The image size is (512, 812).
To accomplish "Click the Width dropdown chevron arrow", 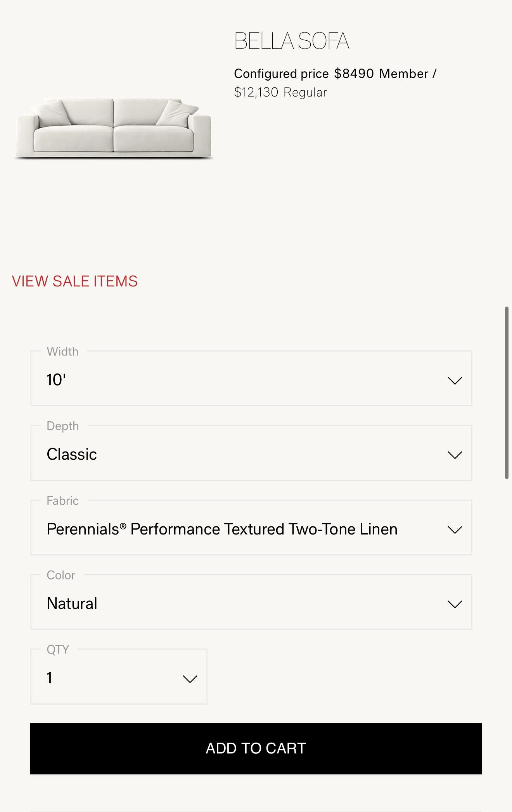I will click(455, 380).
